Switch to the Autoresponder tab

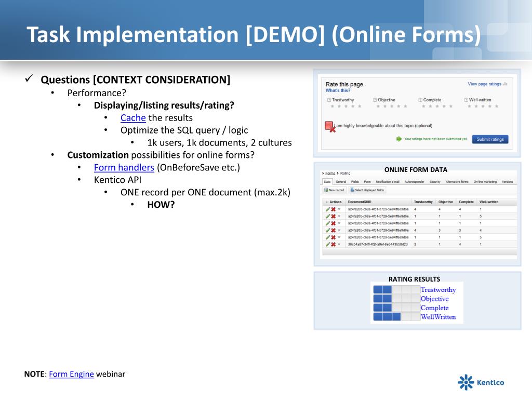414,182
